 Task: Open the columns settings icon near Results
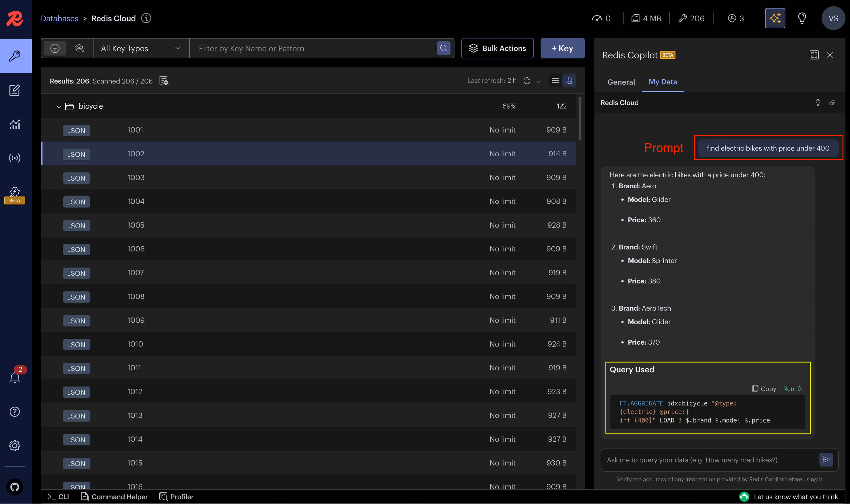pos(164,81)
